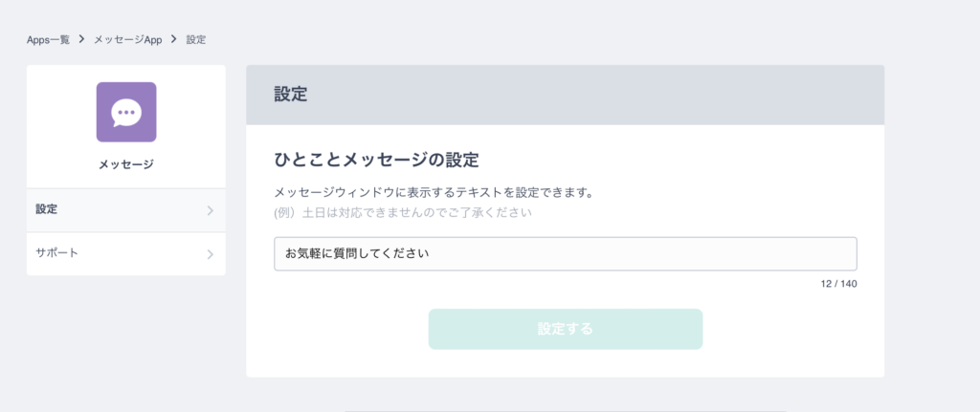Click the chevron after Apps一覧 breadcrumb
The image size is (980, 412).
click(82, 39)
